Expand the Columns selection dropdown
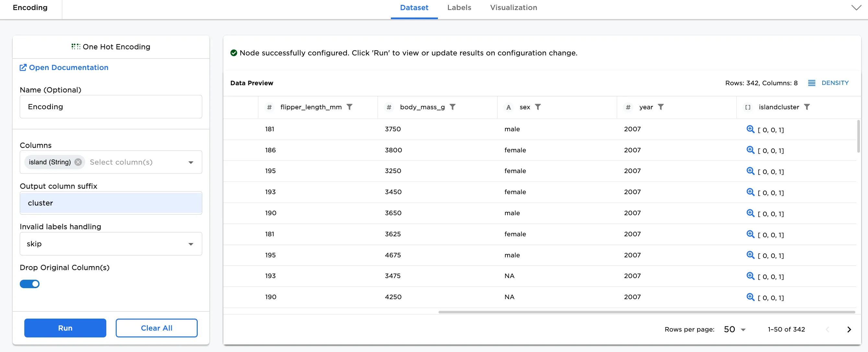This screenshot has width=868, height=352. (x=191, y=162)
